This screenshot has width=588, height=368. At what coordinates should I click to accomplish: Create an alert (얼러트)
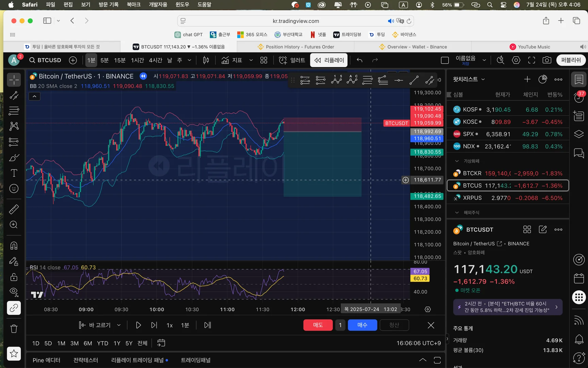292,60
